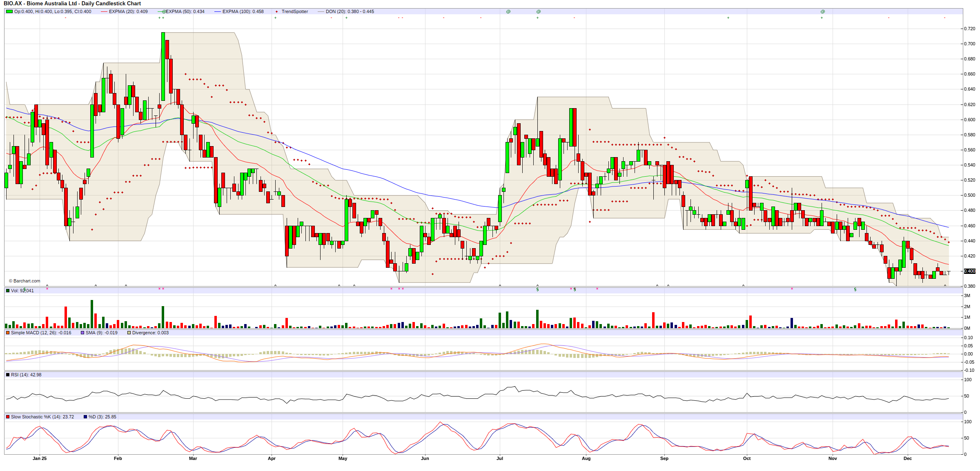Click the purple SMA (9) legend square
The width and height of the screenshot is (980, 471).
coord(82,333)
